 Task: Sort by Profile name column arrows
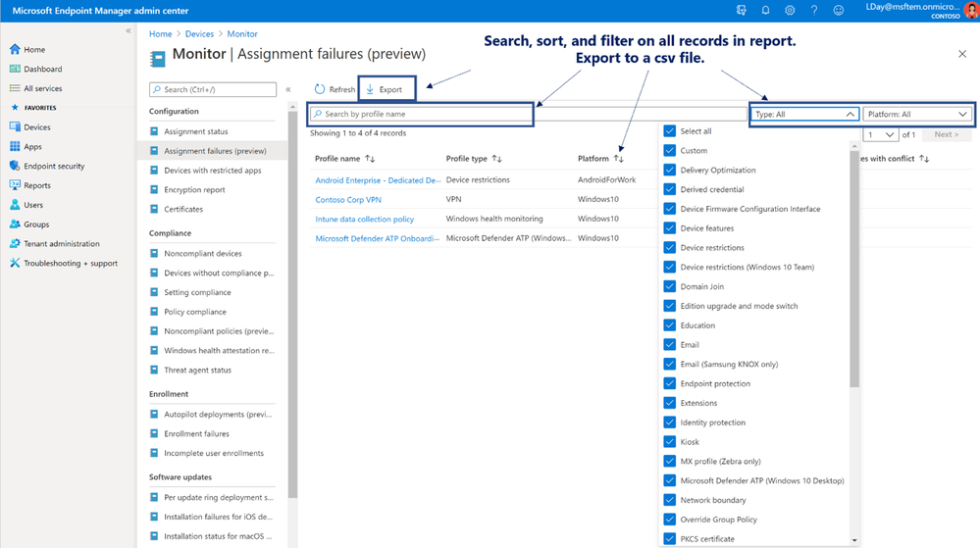pyautogui.click(x=370, y=159)
